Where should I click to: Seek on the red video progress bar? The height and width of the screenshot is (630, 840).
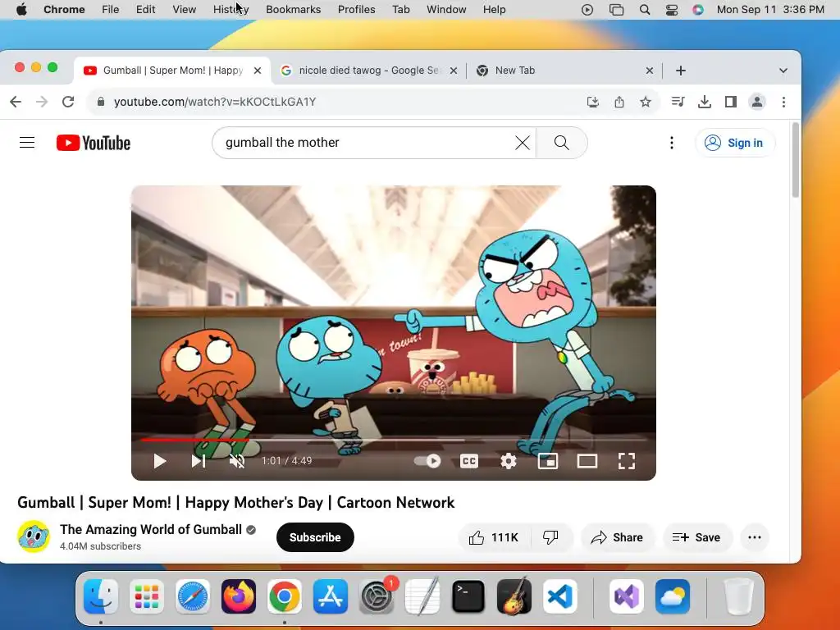tap(393, 440)
